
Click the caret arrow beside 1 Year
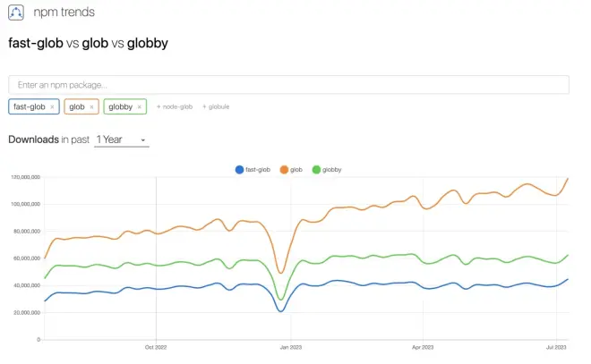click(143, 141)
